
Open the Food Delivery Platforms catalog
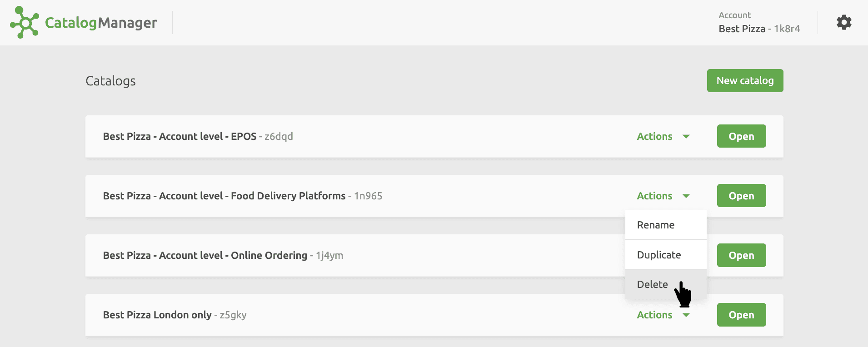click(741, 196)
